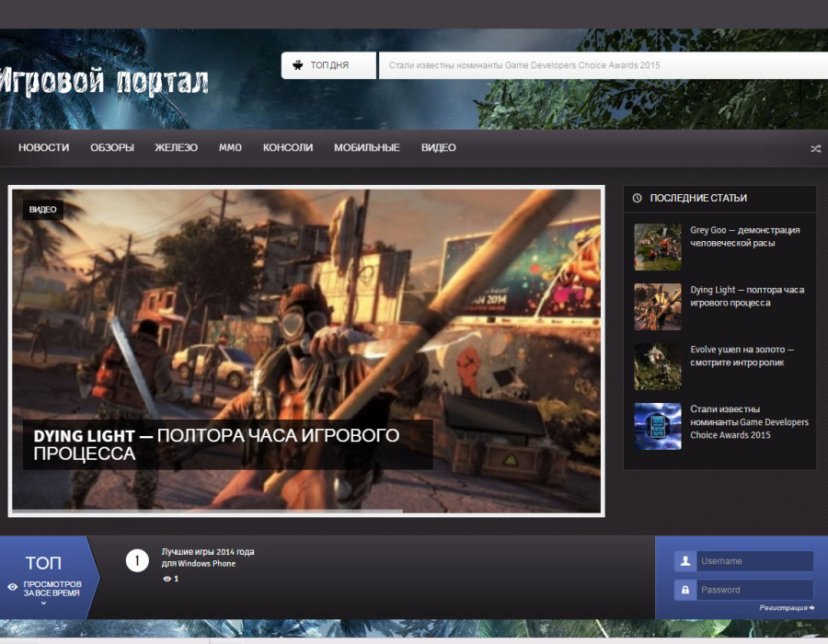Open Dying Light sidebar article link
This screenshot has width=828, height=644.
(747, 296)
